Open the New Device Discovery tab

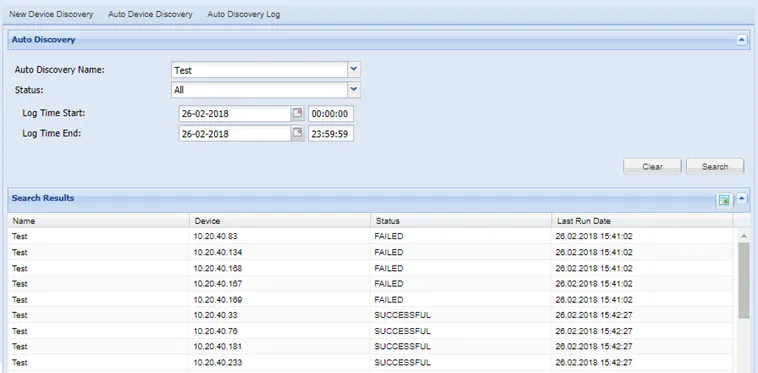pyautogui.click(x=51, y=14)
